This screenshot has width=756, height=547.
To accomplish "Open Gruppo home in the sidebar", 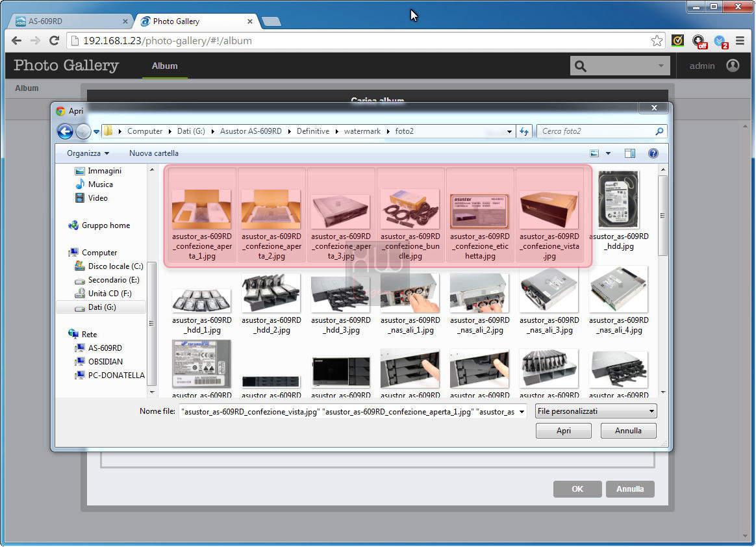I will tap(99, 225).
